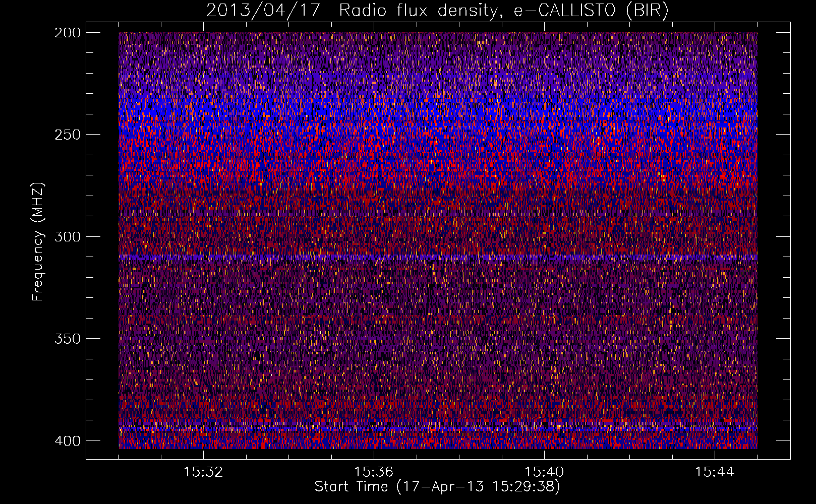The height and width of the screenshot is (504, 816).
Task: Click the 400 frequency tick label
Action: tap(67, 441)
